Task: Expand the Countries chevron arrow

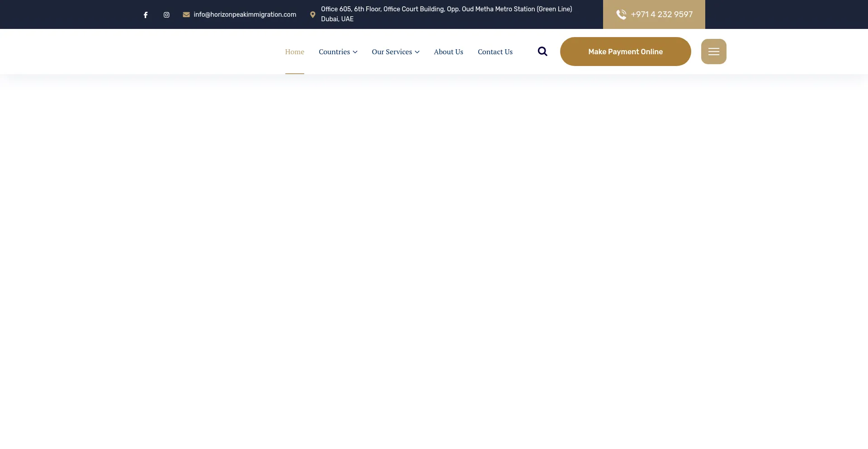Action: tap(355, 52)
